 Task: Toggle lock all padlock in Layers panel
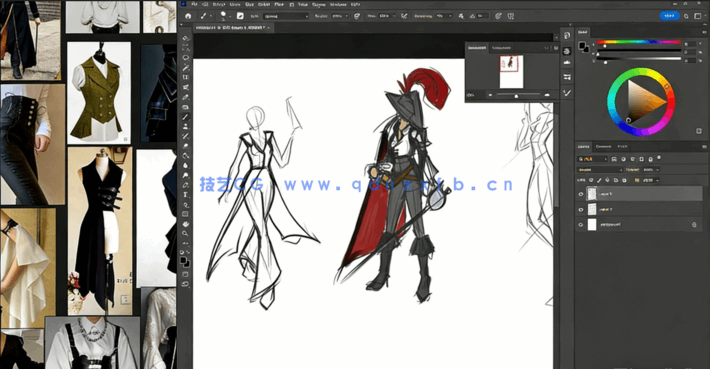[624, 180]
